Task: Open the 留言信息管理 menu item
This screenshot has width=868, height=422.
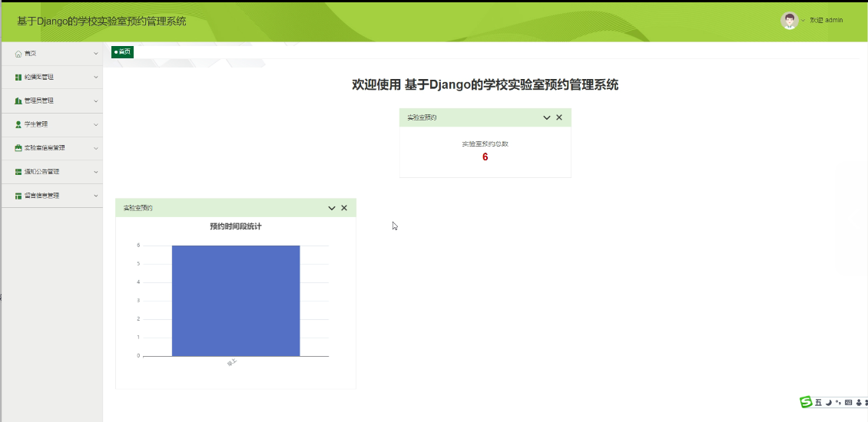Action: tap(52, 196)
